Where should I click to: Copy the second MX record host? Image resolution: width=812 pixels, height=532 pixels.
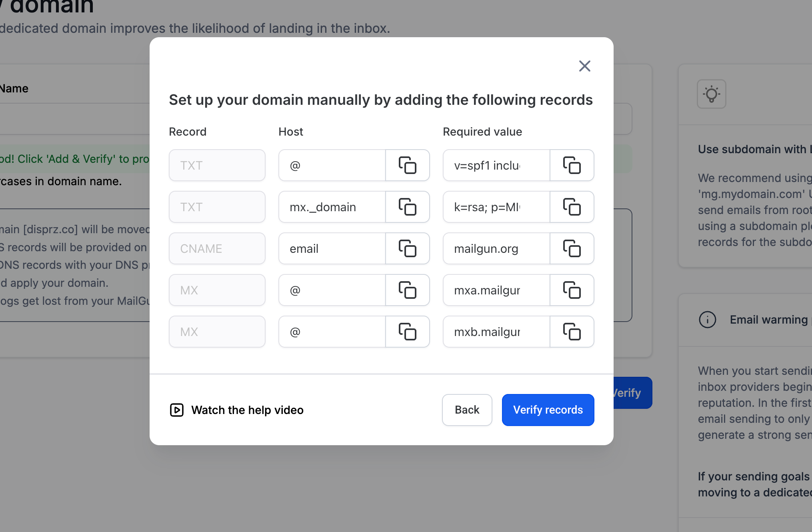408,332
